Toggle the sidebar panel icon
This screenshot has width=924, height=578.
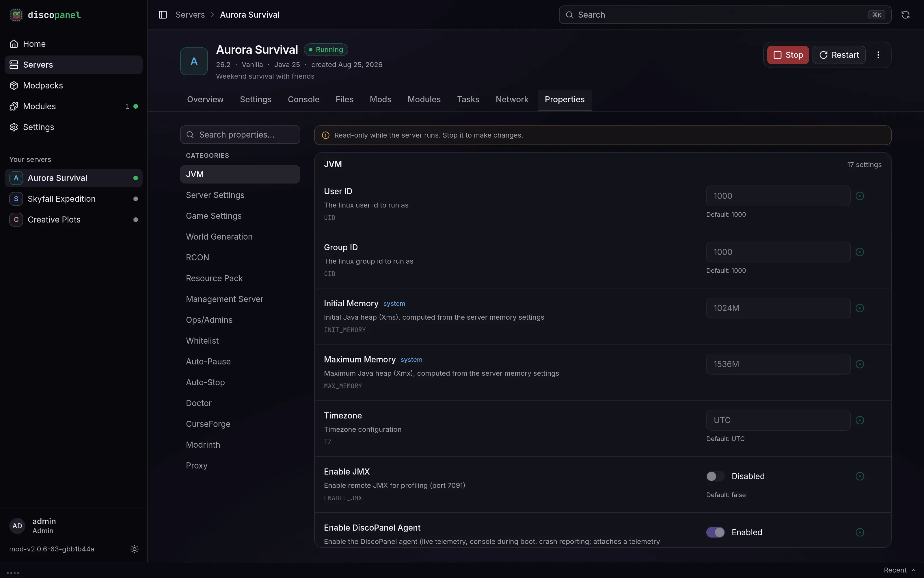click(163, 15)
